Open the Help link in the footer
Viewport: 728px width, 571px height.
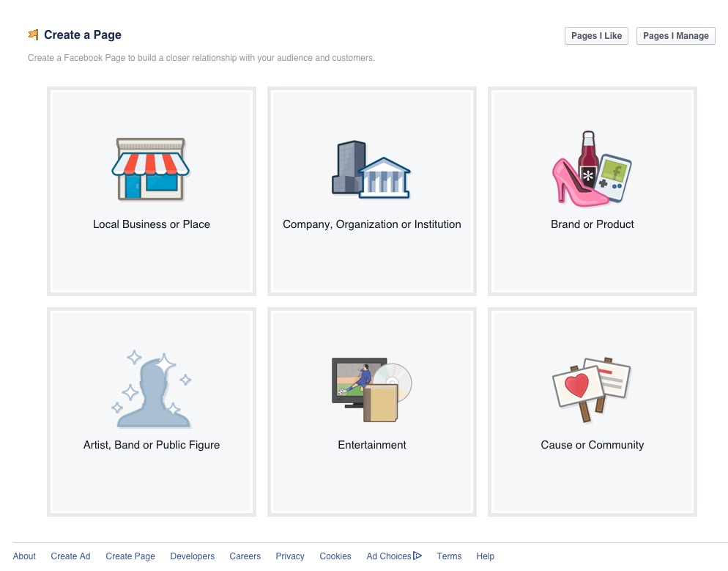click(x=485, y=556)
